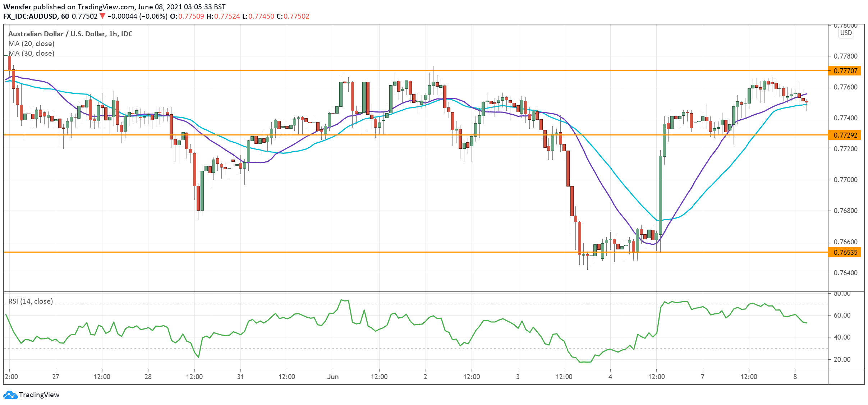868x405 pixels.
Task: Click the 20.00 level on RSI axis
Action: (x=842, y=359)
